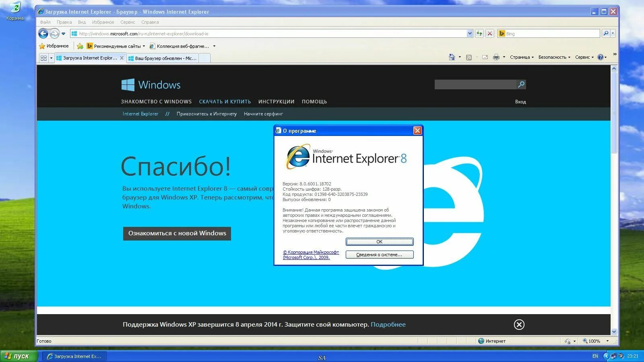The width and height of the screenshot is (644, 362).
Task: Click the Windows logo on the webpage
Action: (x=151, y=85)
